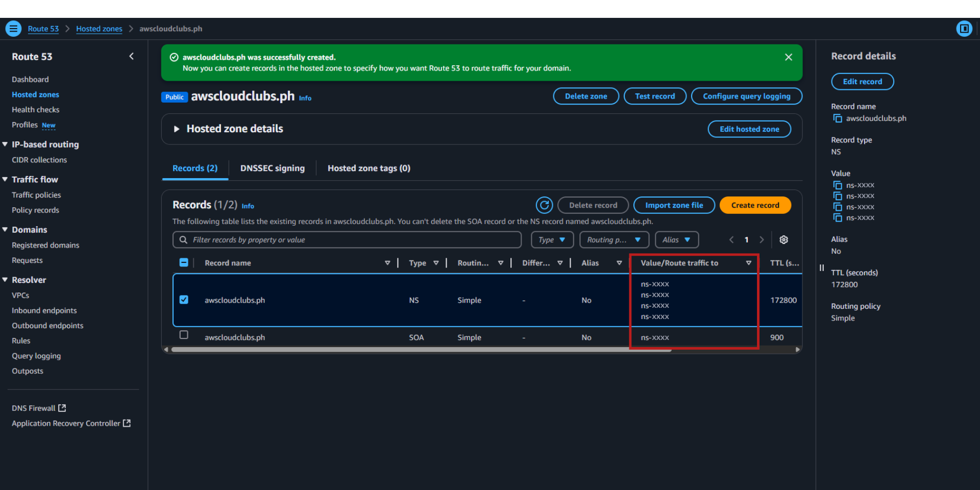Open Hosted zone tags (0) tab
The image size is (980, 490).
tap(369, 168)
